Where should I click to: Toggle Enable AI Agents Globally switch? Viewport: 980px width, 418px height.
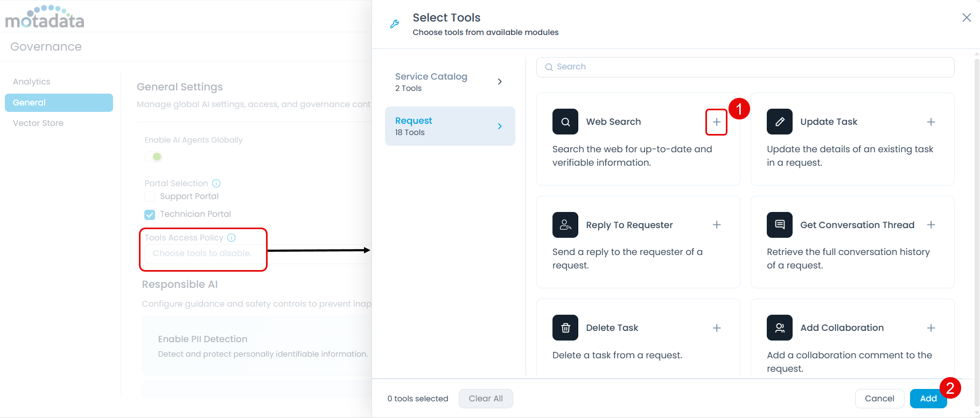pos(153,157)
